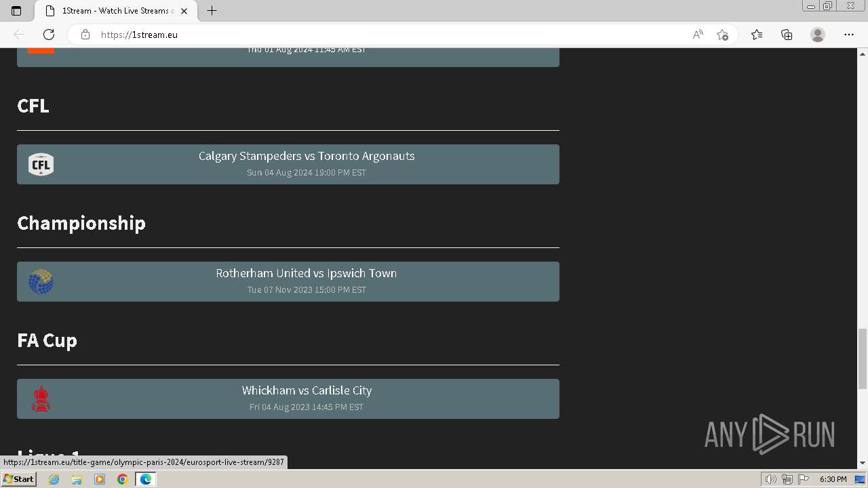Open Windows Media Player from taskbar
Viewport: 868px width, 488px height.
pos(100,479)
